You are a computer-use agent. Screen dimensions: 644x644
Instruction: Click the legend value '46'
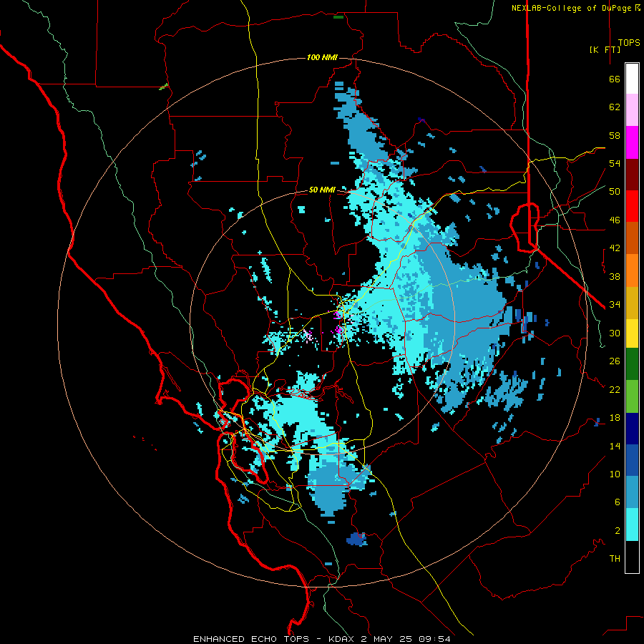615,220
